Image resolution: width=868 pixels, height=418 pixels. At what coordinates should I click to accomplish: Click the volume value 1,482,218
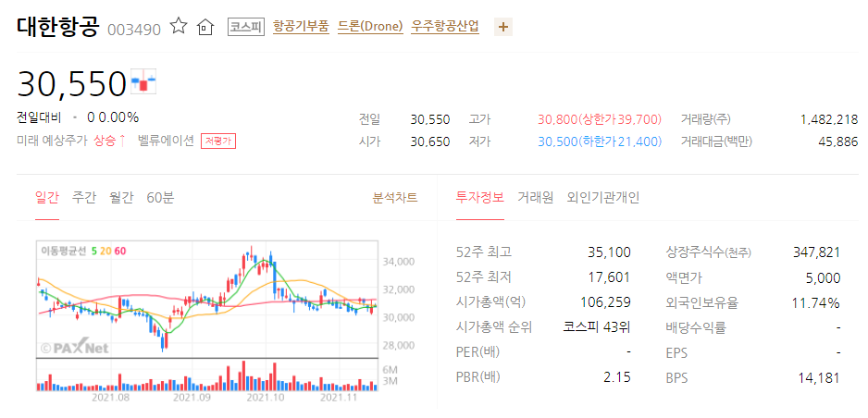point(829,119)
